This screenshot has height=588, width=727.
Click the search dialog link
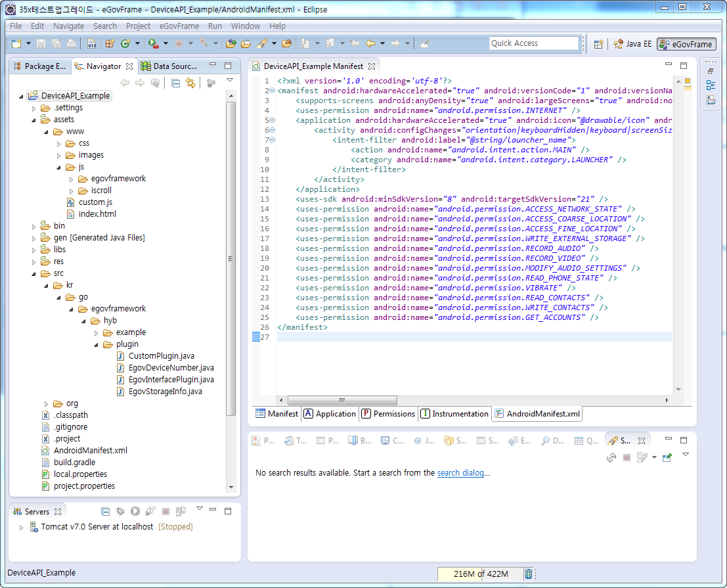(461, 472)
